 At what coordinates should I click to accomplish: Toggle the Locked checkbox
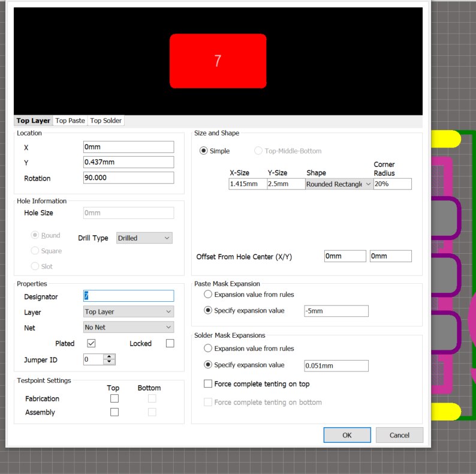click(170, 343)
